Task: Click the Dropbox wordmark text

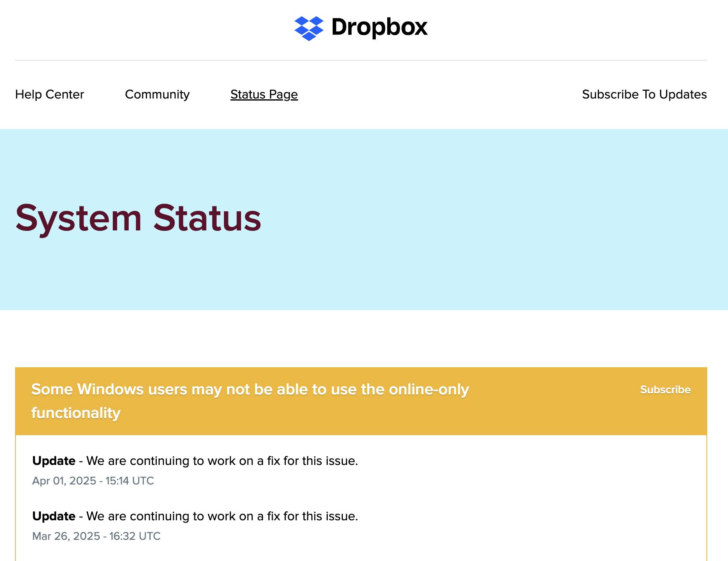Action: click(379, 27)
